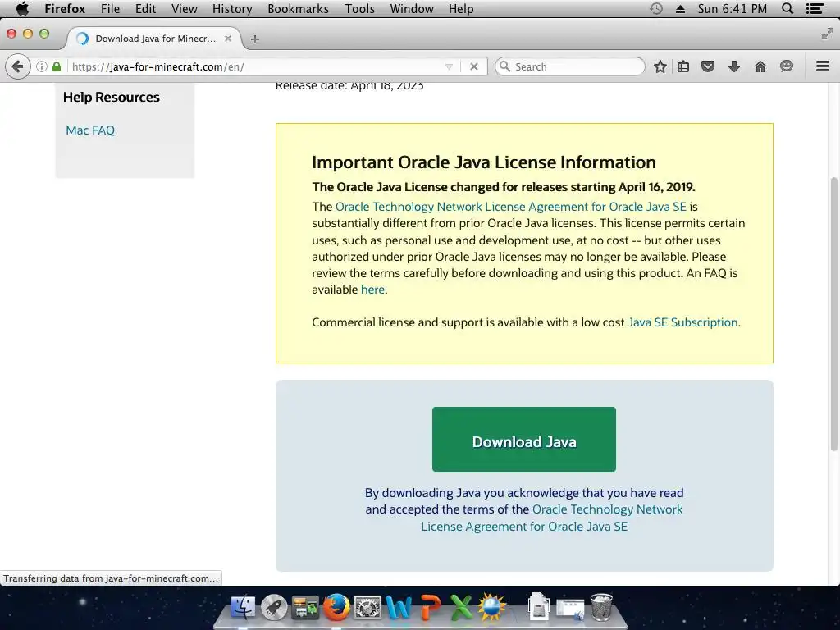Viewport: 840px width, 630px height.
Task: Go to the Home page icon
Action: point(760,66)
